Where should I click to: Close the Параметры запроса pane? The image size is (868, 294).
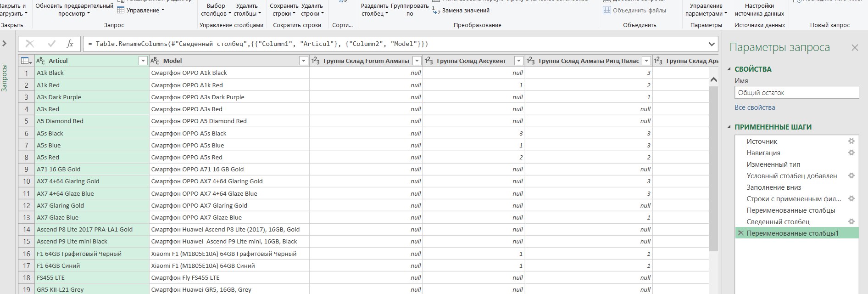click(855, 47)
